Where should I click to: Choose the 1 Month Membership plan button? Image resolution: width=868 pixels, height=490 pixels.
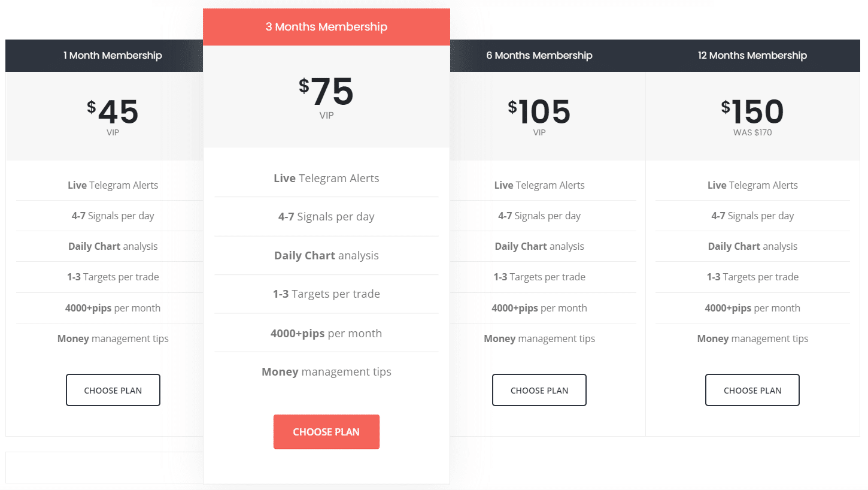(x=113, y=390)
